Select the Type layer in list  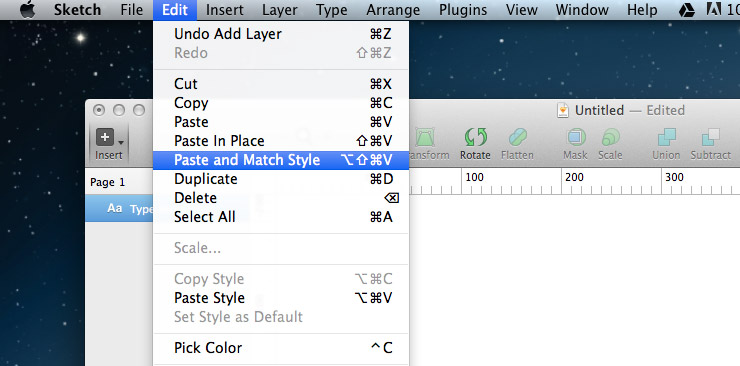[x=119, y=208]
